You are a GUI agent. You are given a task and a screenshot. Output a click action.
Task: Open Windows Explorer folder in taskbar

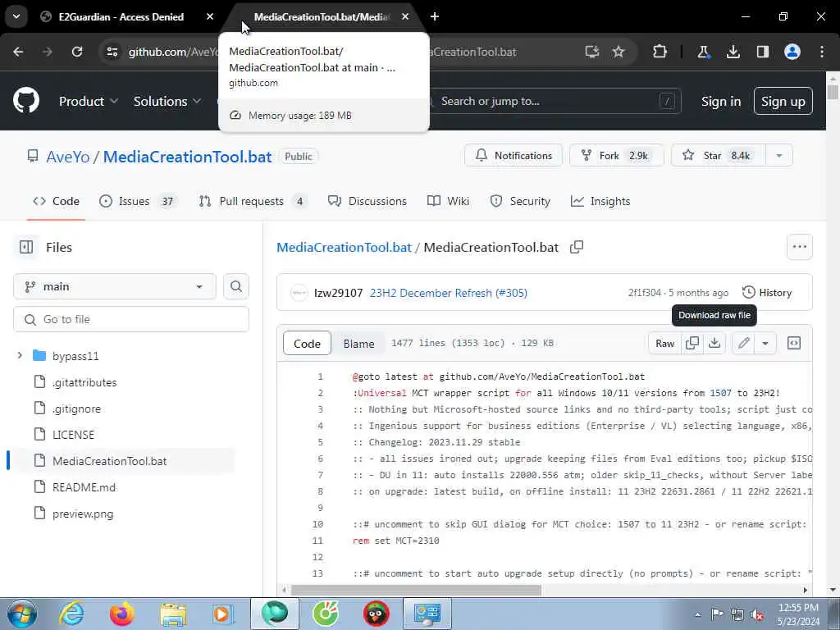click(173, 614)
